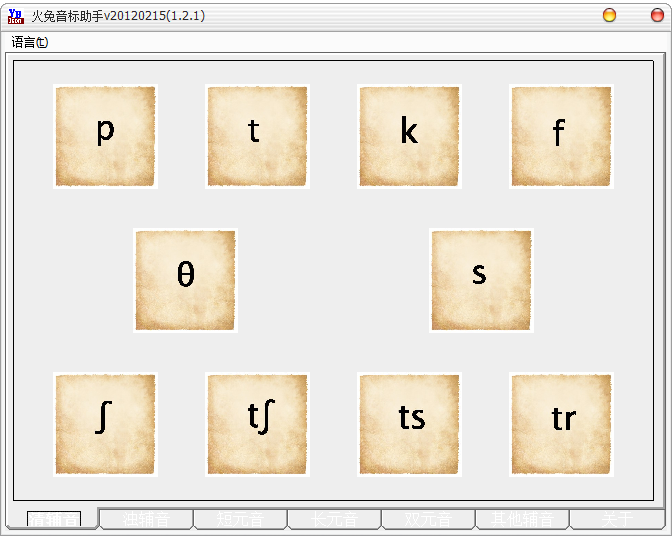Click the 'f' phonetic symbol card
Viewport: 672px width, 536px height.
[x=561, y=136]
